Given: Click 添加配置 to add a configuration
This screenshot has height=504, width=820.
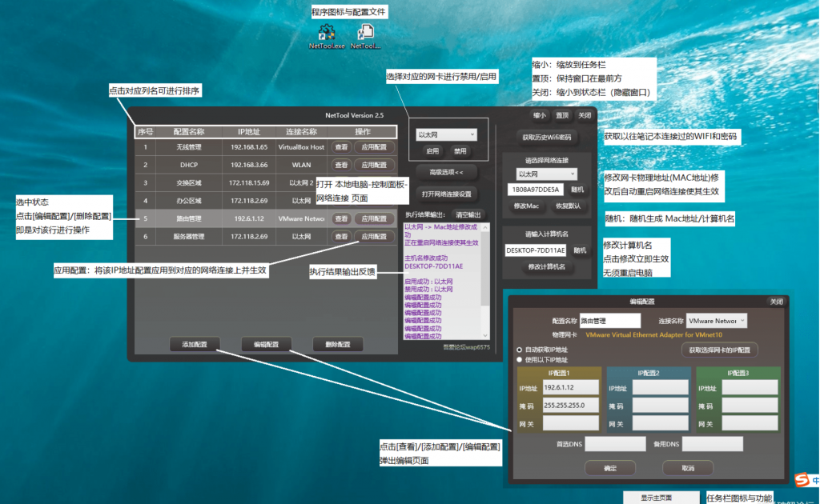Looking at the screenshot, I should coord(195,345).
